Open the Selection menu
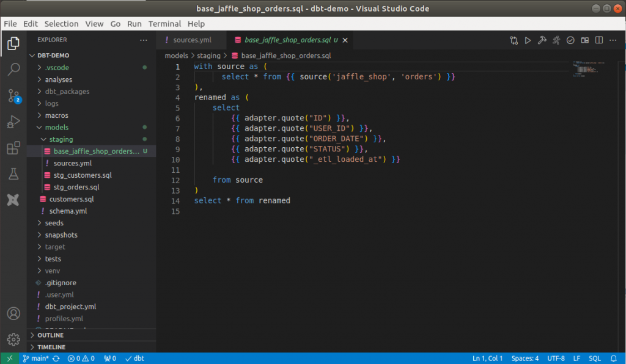This screenshot has width=626, height=364. [62, 24]
